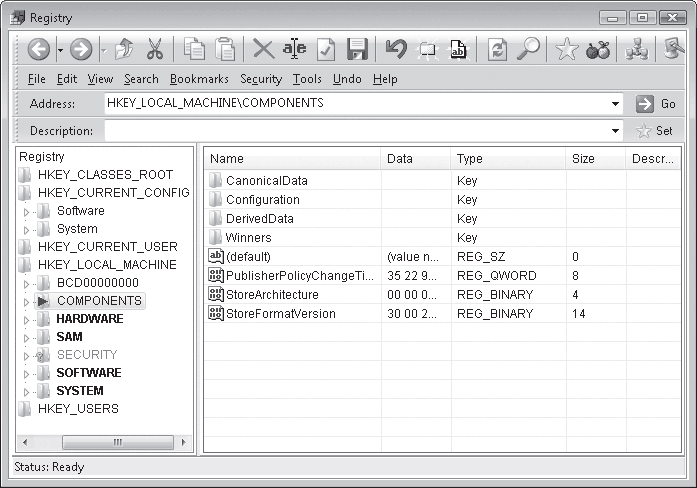Click the tree scrollbar left arrow
Screen dimensions: 697x488
(x=25, y=442)
